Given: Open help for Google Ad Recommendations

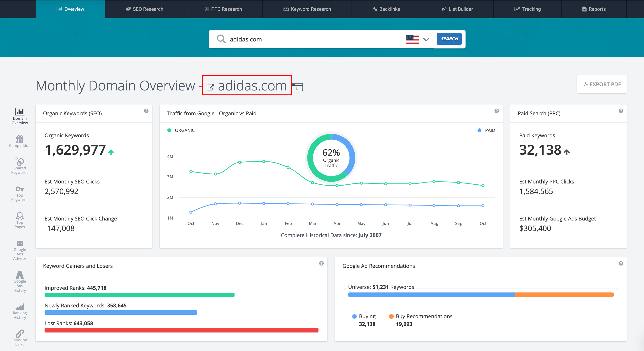Looking at the screenshot, I should 621,263.
